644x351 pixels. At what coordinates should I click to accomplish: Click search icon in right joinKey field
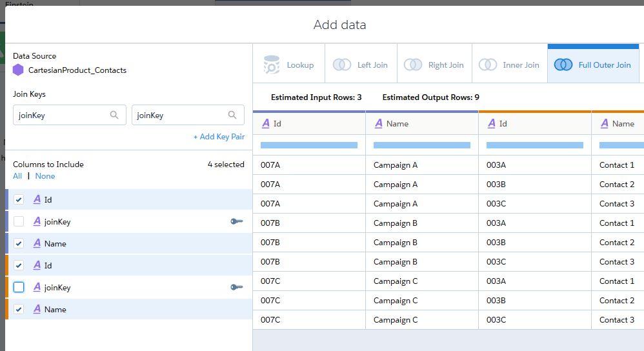[232, 115]
